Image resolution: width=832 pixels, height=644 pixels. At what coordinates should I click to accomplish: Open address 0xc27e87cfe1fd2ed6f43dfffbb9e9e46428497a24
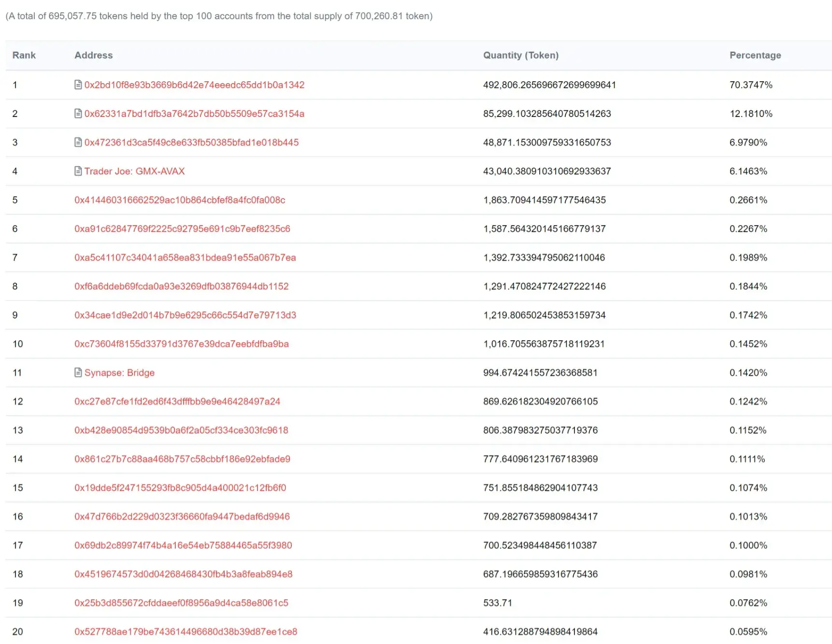[177, 401]
